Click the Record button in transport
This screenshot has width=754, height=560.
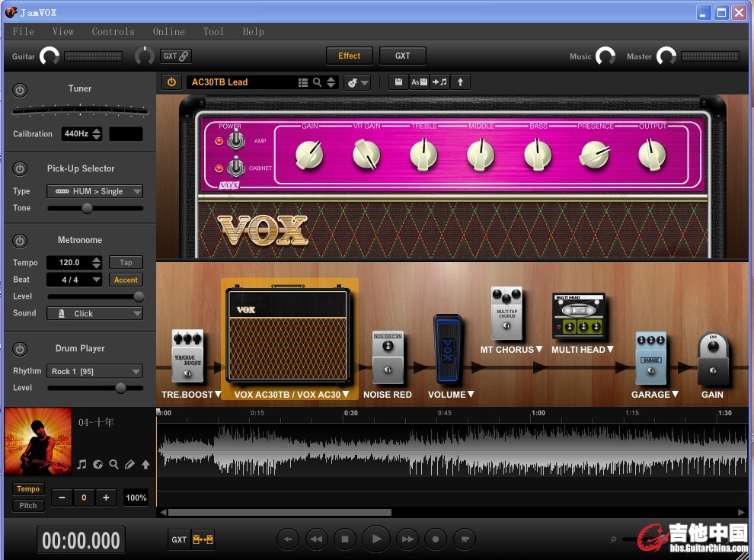tap(436, 539)
